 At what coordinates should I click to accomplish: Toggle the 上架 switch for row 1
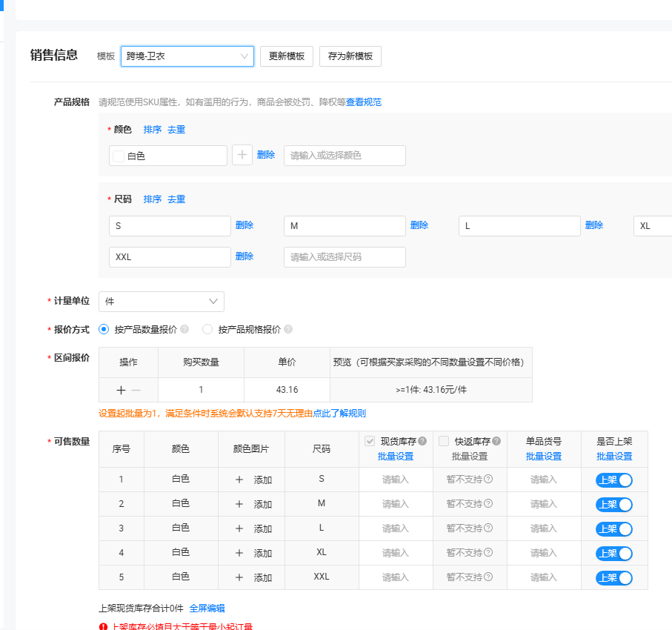click(614, 479)
